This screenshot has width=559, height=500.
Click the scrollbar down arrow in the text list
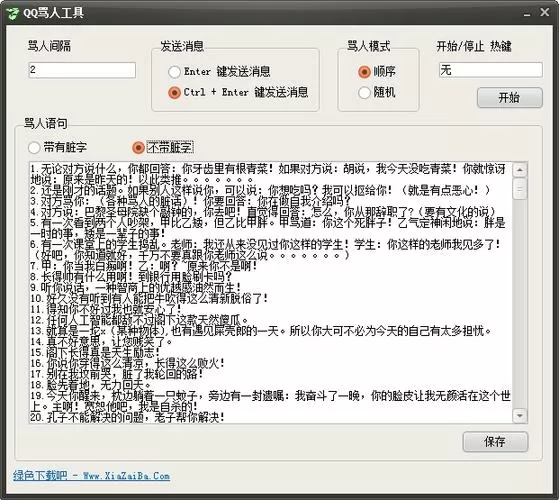coord(520,416)
